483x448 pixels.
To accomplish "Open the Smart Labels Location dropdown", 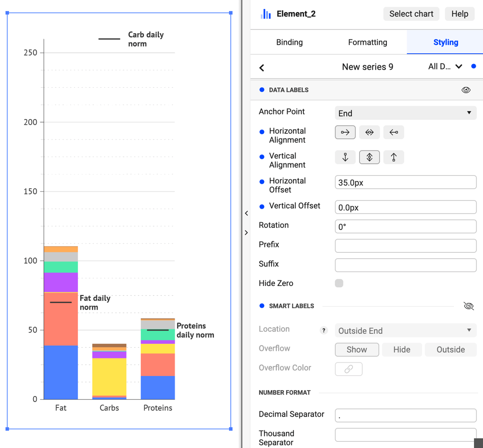I will (x=405, y=330).
